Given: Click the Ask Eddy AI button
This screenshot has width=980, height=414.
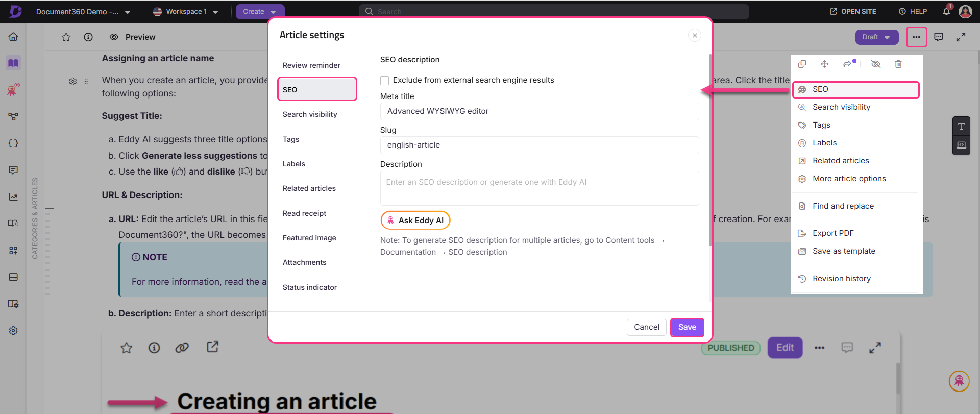Looking at the screenshot, I should 415,221.
